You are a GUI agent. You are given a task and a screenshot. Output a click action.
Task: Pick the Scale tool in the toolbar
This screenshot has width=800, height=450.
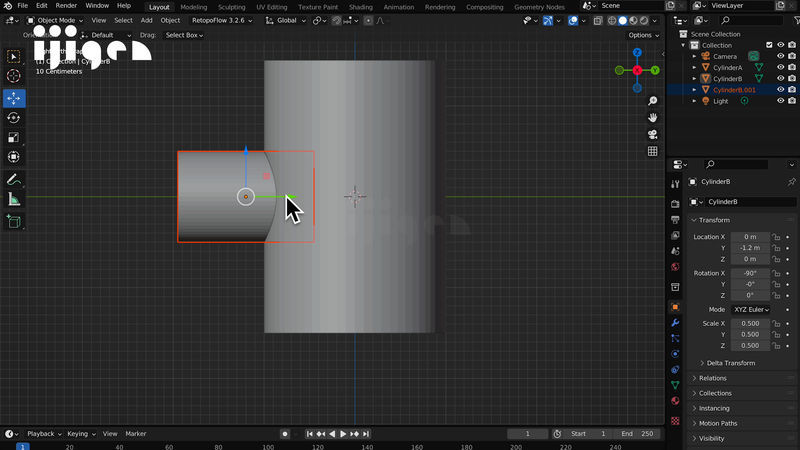pos(14,137)
